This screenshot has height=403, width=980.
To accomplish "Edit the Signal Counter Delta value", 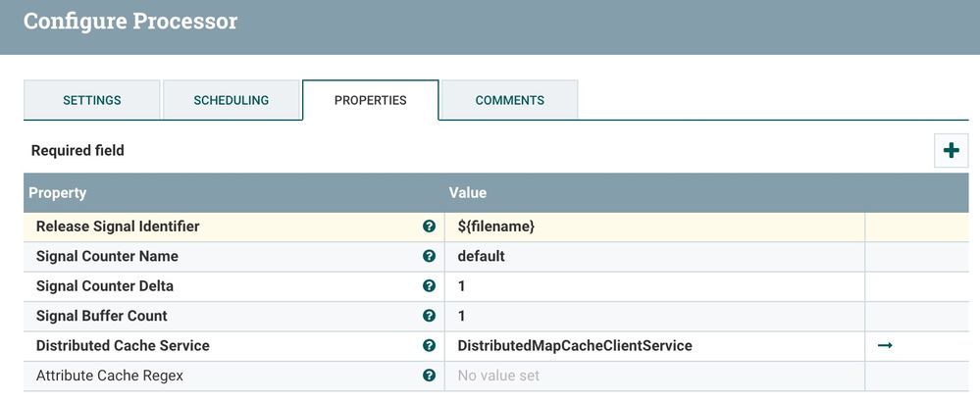I will (653, 286).
